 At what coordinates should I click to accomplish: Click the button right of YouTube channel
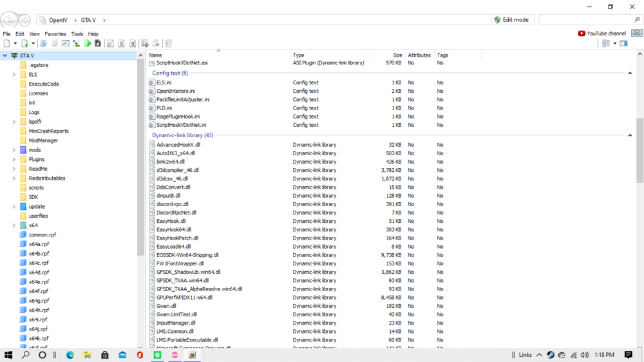[x=637, y=33]
